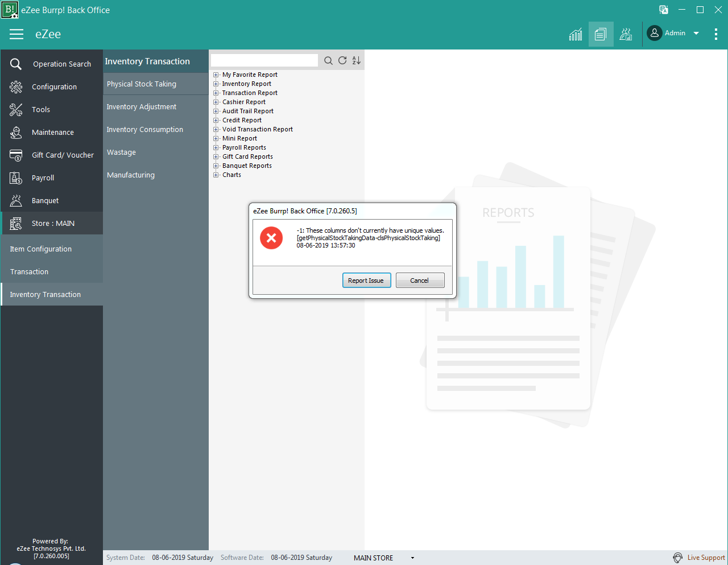Click the Tools wrench icon

coord(16,110)
